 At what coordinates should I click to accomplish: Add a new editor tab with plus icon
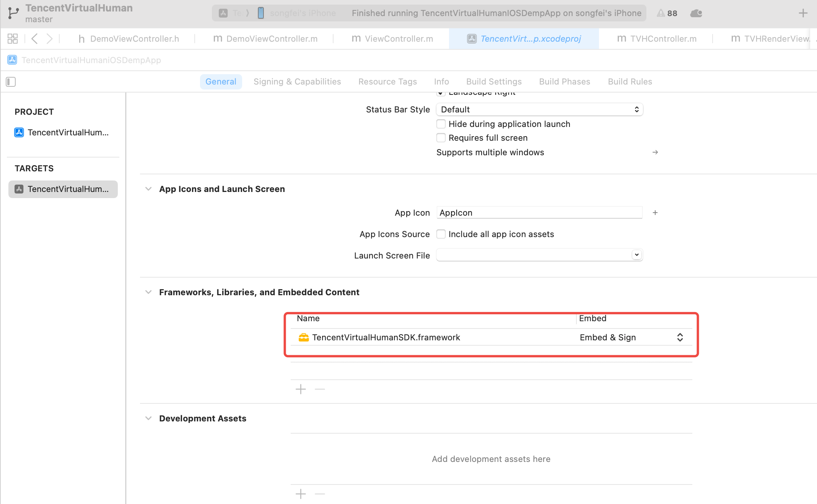point(803,13)
